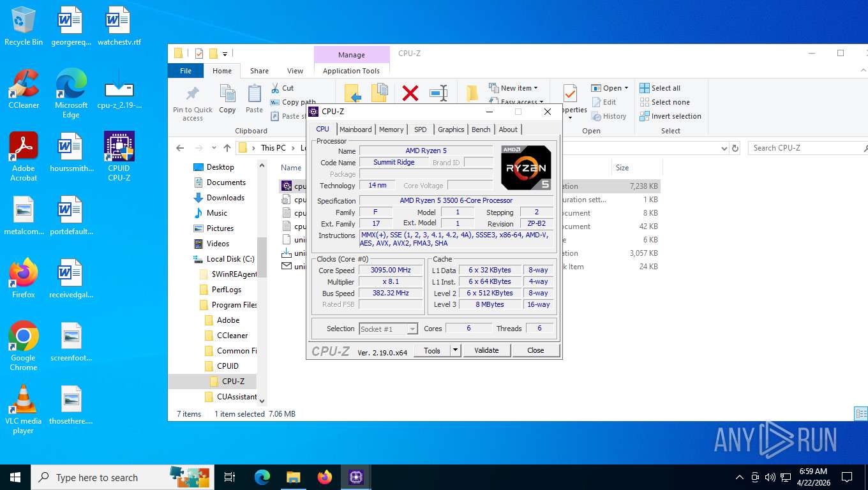Open screenfoot image file on desktop
The height and width of the screenshot is (490, 868).
point(71,342)
